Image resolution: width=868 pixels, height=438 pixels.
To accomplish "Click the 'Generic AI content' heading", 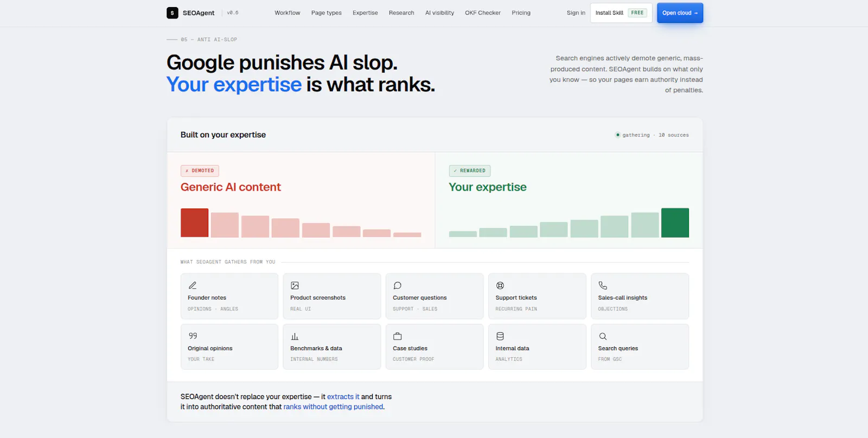I will coord(231,187).
